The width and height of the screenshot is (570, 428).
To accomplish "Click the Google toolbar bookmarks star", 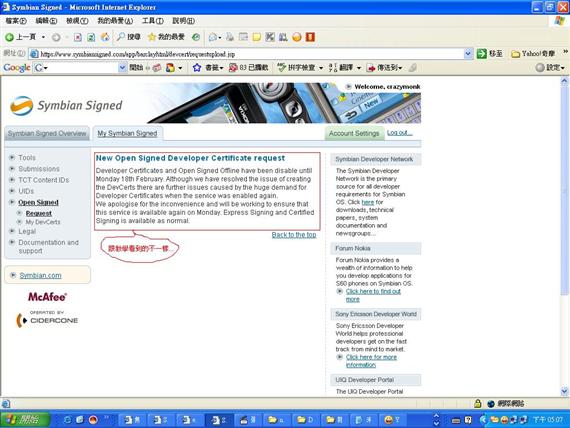I will (197, 68).
